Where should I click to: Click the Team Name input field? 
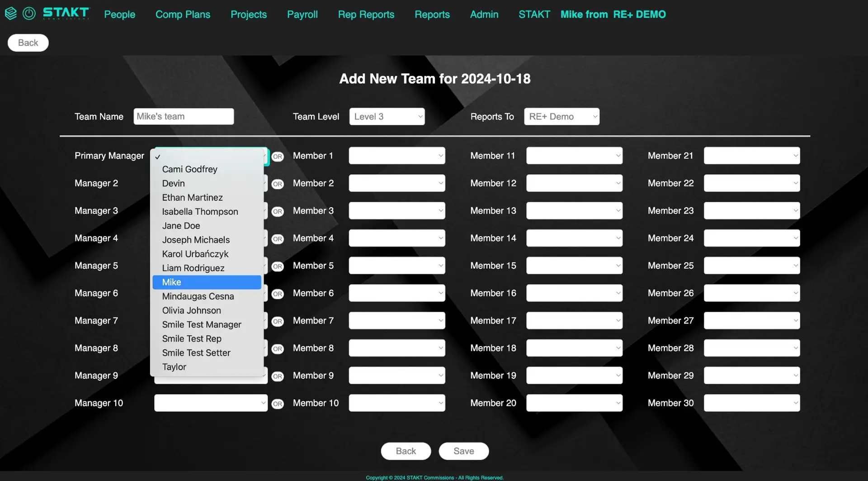[x=184, y=116]
